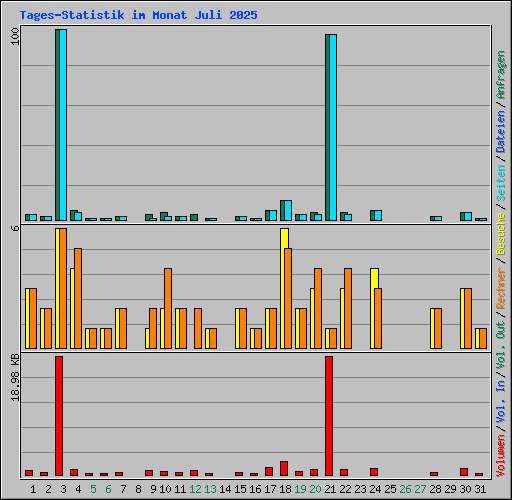Select day 24 on the x-axis
The height and width of the screenshot is (500, 512).
375,489
